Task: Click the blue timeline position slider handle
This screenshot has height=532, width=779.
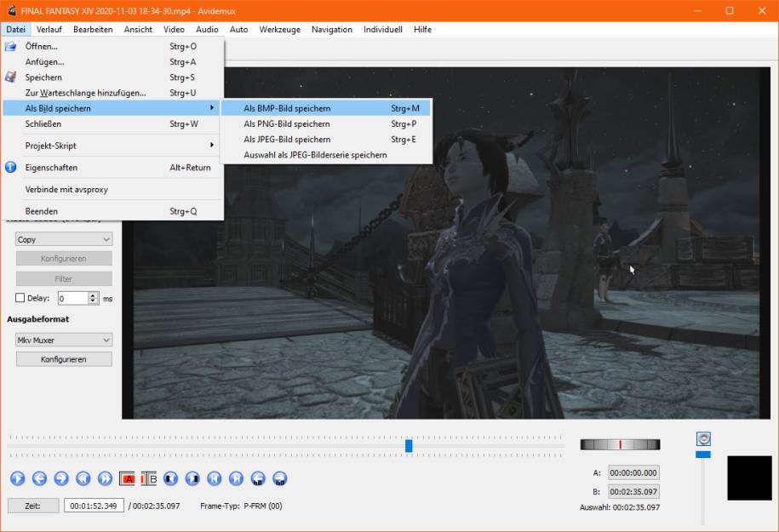Action: pyautogui.click(x=409, y=445)
